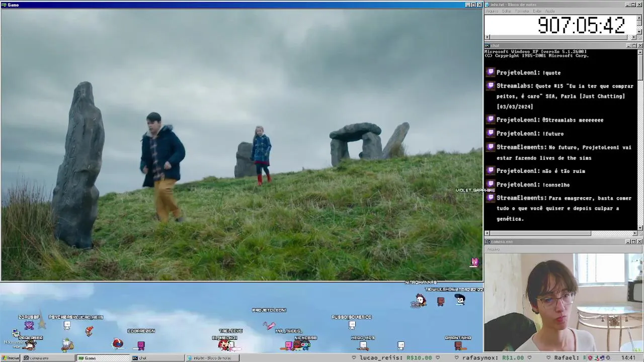The width and height of the screenshot is (644, 362).
Task: Open Ajuda menu in Bloco de notas
Action: [x=550, y=11]
